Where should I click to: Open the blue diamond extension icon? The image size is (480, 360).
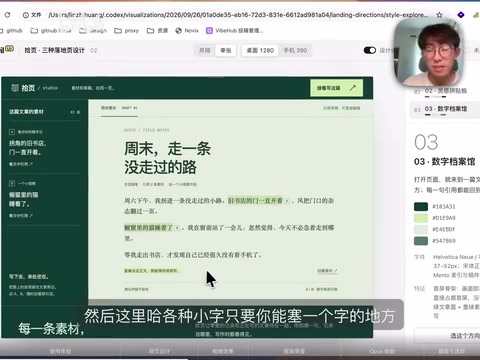coord(461,15)
